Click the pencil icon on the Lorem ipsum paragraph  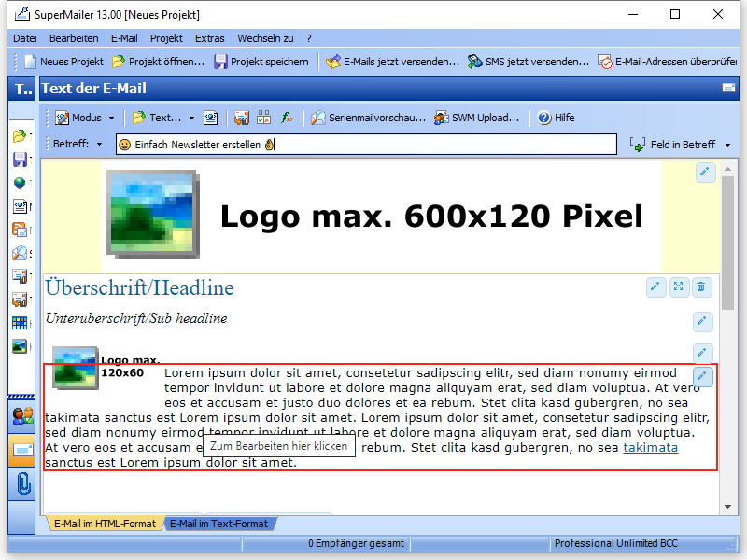pyautogui.click(x=702, y=376)
